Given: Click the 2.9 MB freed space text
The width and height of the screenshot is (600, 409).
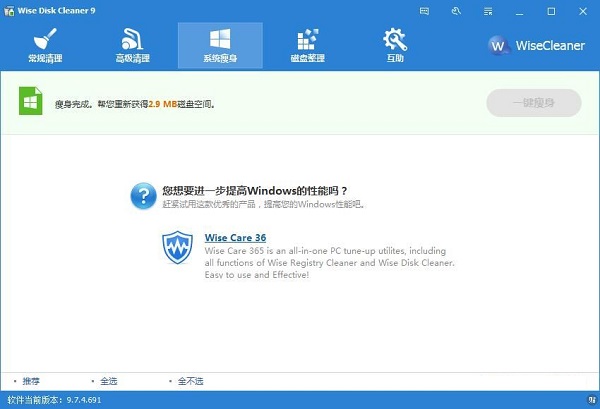Looking at the screenshot, I should click(x=163, y=104).
